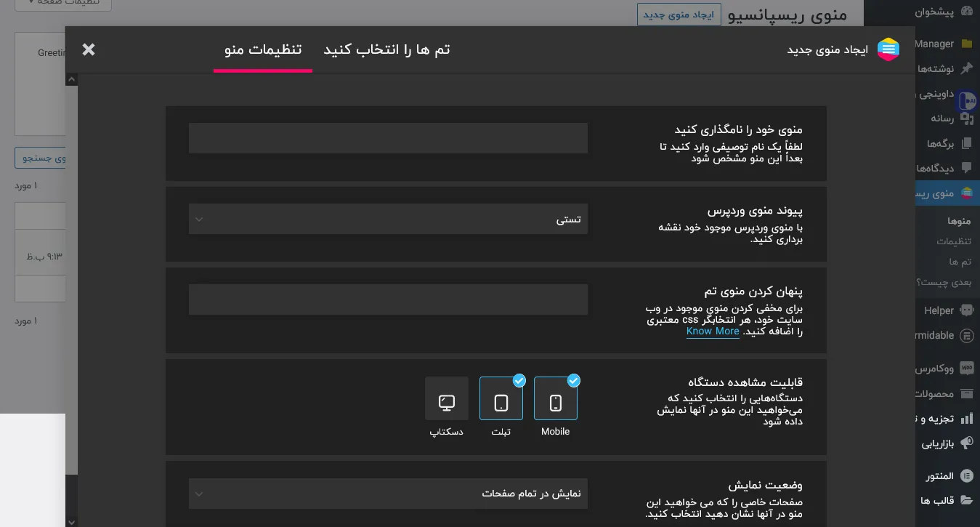Select منوها submenu item
980x527 pixels.
[x=959, y=221]
